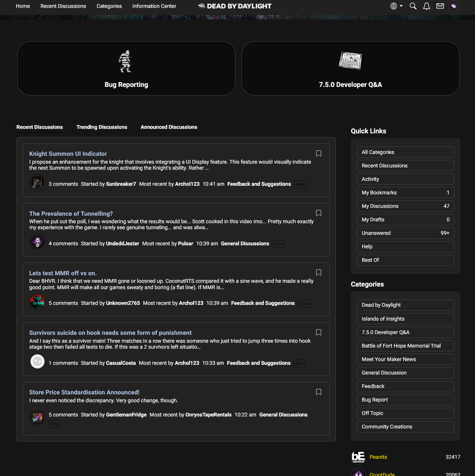Open the language globe dropdown
Image resolution: width=475 pixels, height=476 pixels.
[396, 6]
